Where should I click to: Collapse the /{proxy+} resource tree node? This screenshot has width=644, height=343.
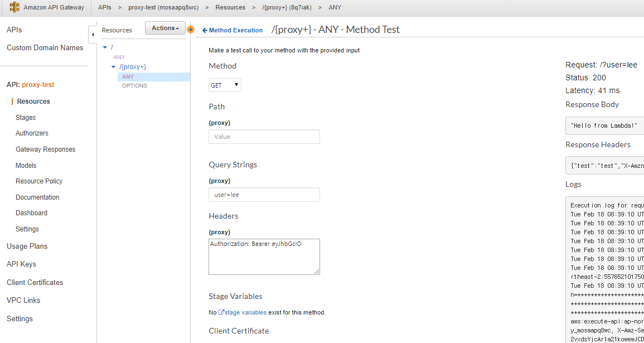point(114,66)
